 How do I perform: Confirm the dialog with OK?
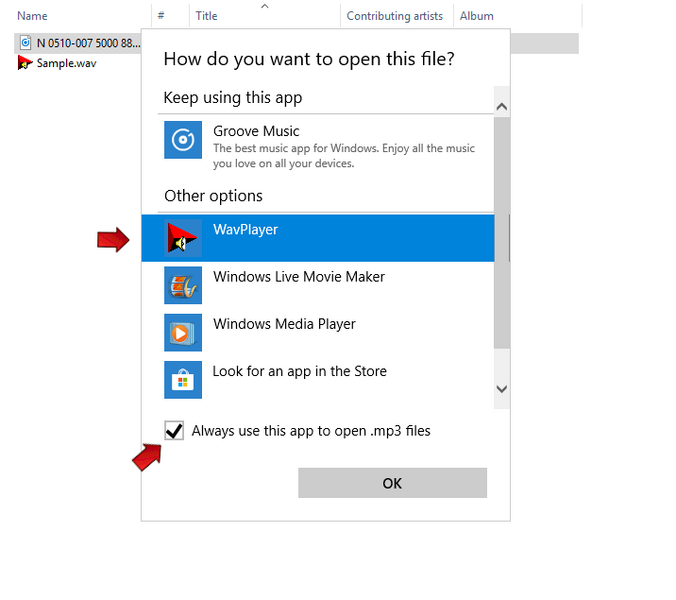pos(392,483)
